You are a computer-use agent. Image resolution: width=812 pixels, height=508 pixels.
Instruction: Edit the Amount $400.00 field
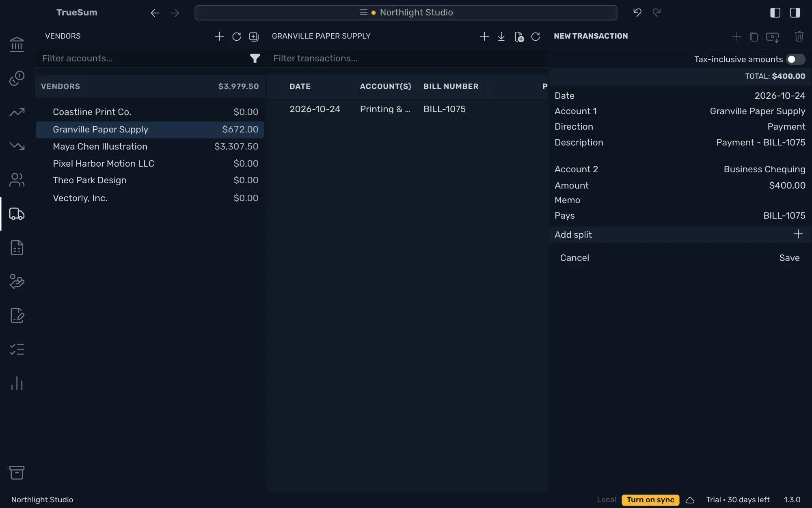(680, 186)
